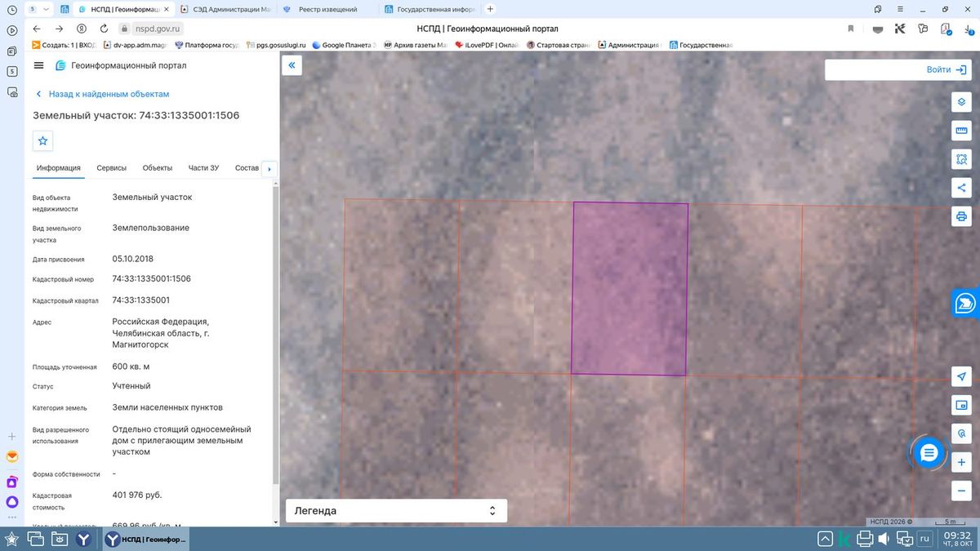Image resolution: width=980 pixels, height=551 pixels.
Task: Open the Части ЗУ tab
Action: click(203, 168)
